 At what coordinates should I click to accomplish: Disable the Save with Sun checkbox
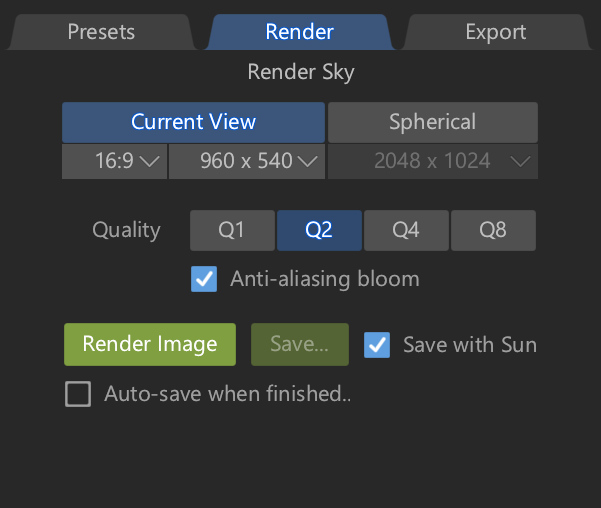377,345
